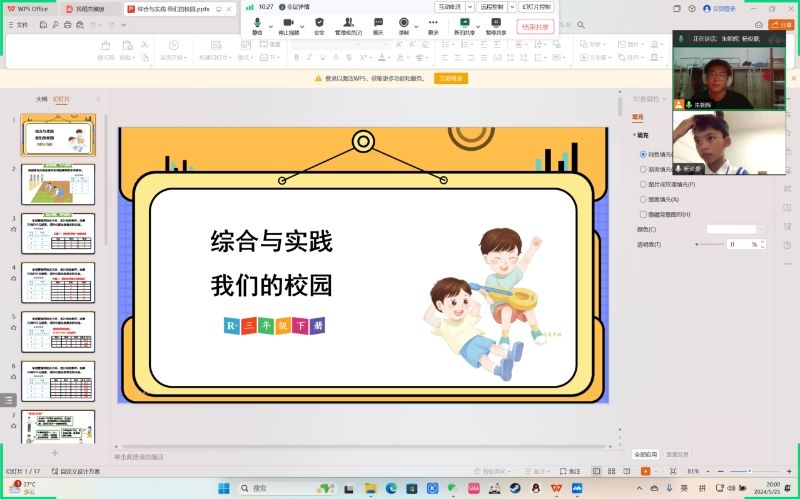This screenshot has height=499, width=800.
Task: Click the pause share icon
Action: (x=496, y=22)
